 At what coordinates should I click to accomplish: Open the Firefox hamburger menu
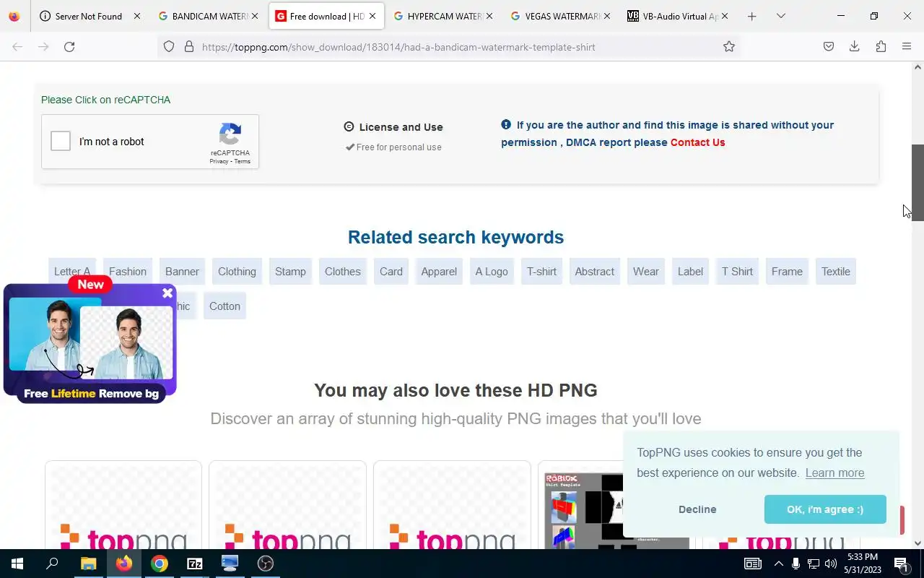tap(907, 46)
